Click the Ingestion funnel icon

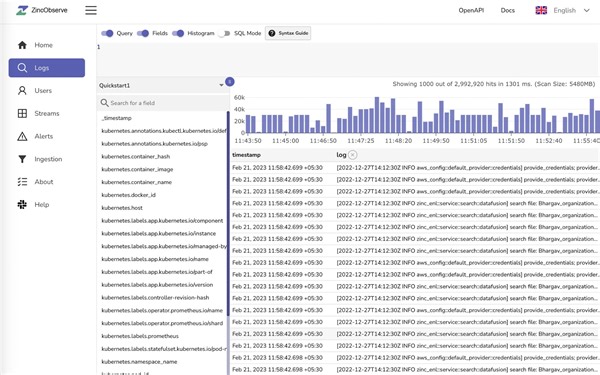(x=22, y=159)
